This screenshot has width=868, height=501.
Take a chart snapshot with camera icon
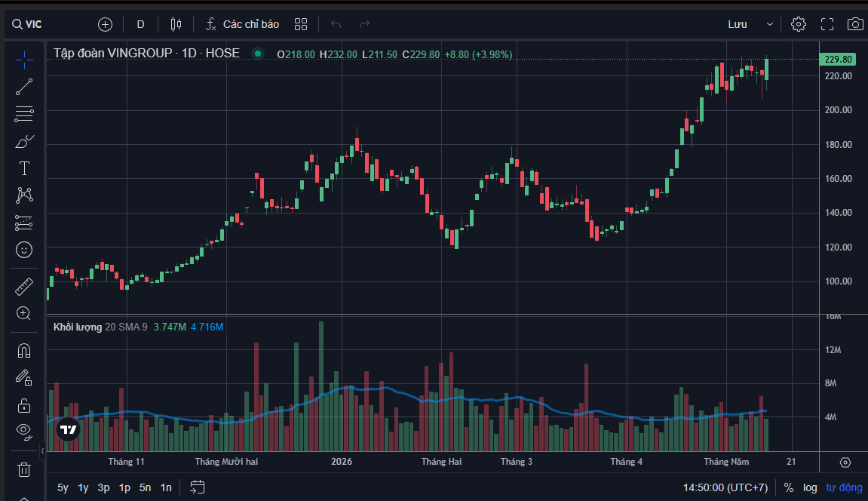pyautogui.click(x=855, y=24)
